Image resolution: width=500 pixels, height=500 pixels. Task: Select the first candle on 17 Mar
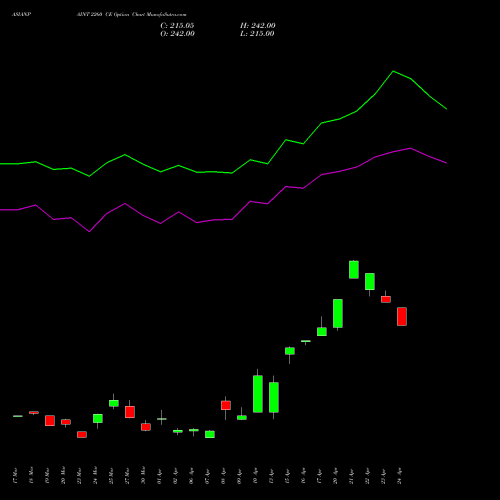18,416
